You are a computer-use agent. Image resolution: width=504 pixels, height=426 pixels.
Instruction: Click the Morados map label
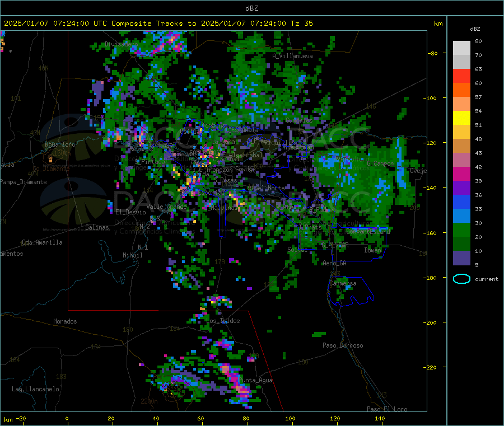coord(65,321)
